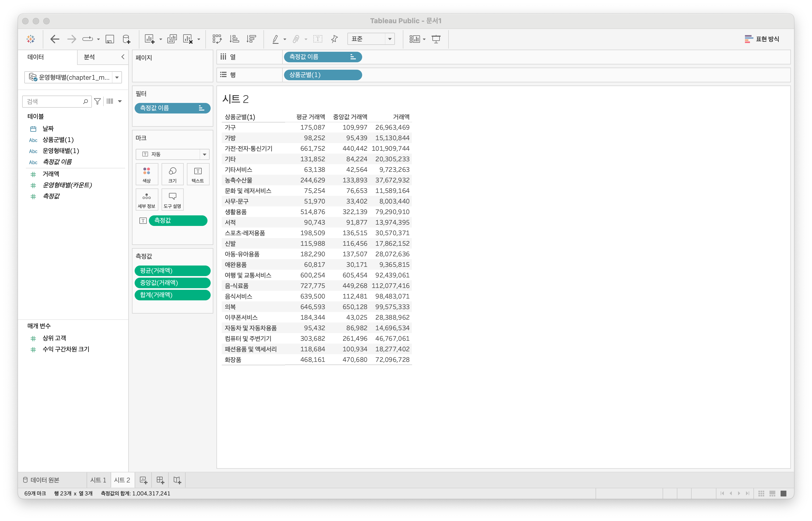Toggle the Highlight pen tool
The width and height of the screenshot is (812, 521).
(275, 39)
